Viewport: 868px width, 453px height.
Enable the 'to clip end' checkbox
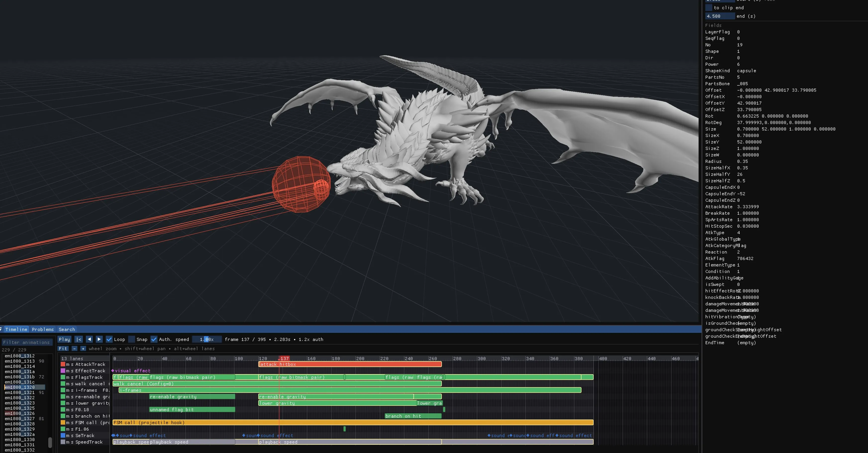[x=709, y=8]
